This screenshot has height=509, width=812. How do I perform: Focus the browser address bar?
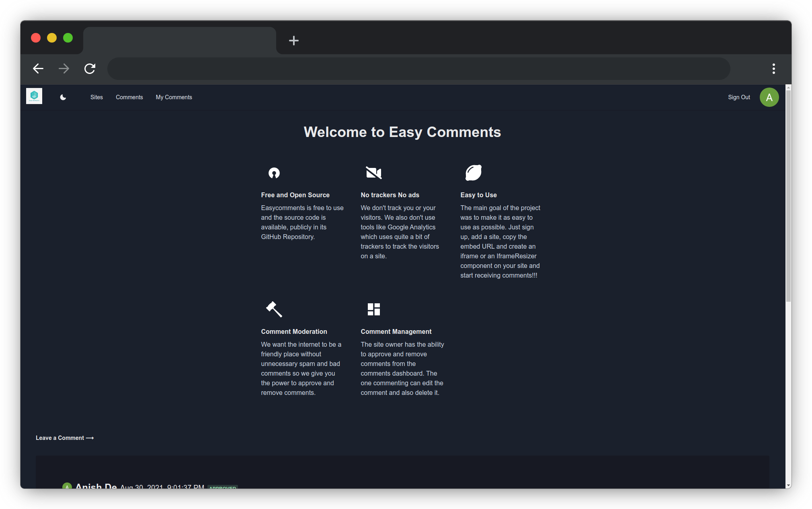pos(418,69)
